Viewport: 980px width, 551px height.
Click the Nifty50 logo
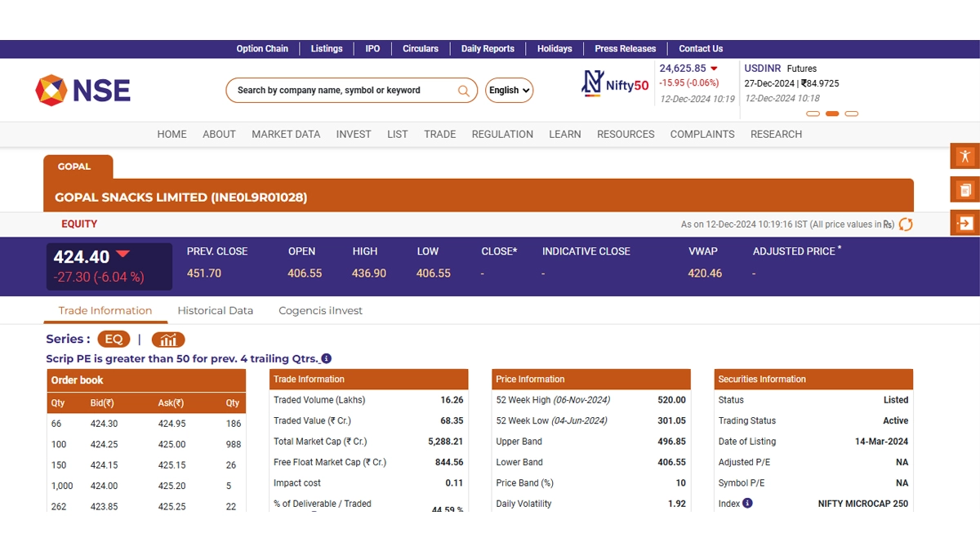615,83
